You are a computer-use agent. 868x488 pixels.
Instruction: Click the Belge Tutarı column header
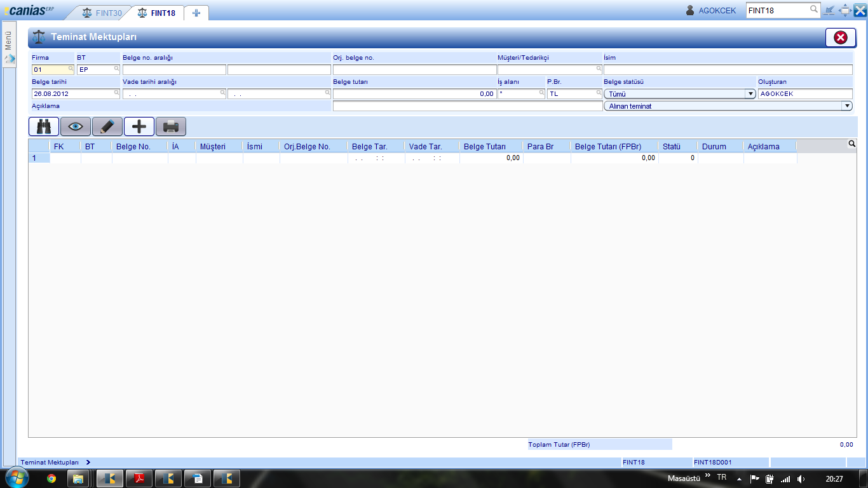491,147
